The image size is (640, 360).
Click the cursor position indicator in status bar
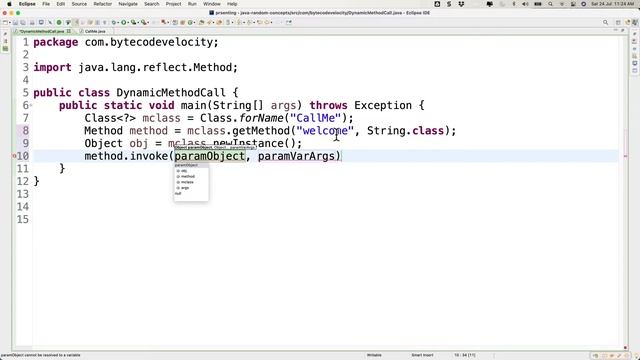[464, 355]
